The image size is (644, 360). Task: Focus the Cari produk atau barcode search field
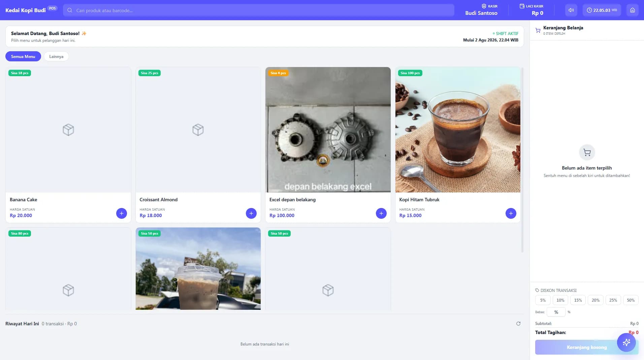tap(258, 10)
